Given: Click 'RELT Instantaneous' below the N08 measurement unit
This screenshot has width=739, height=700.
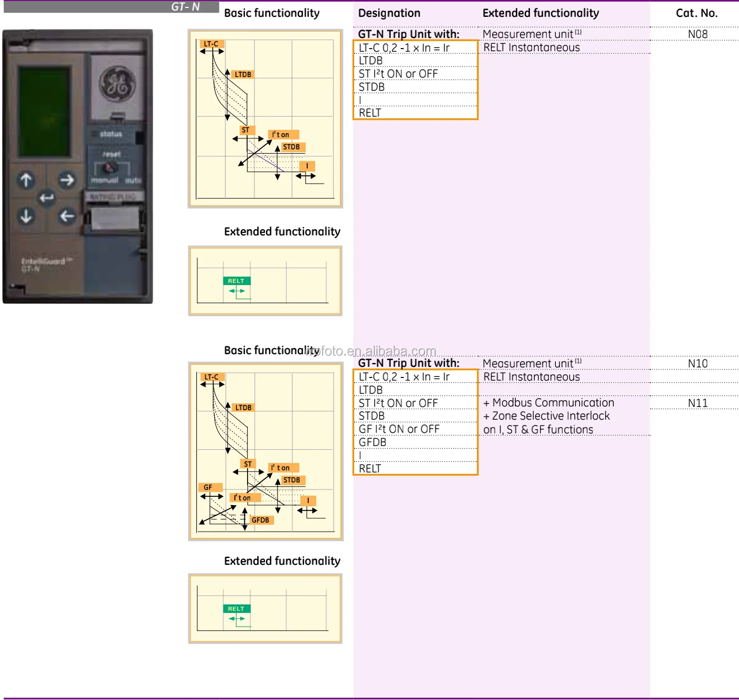Looking at the screenshot, I should pos(532,48).
